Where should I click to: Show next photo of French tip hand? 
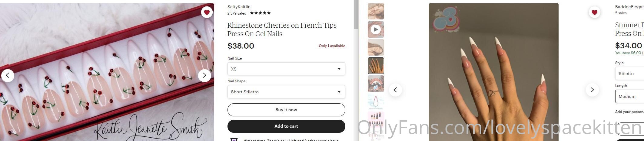(x=592, y=90)
